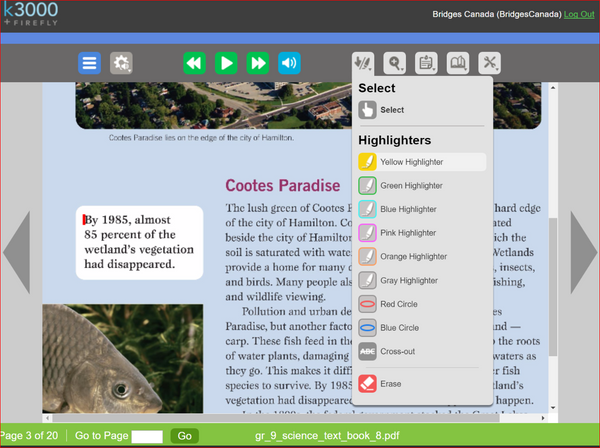Click the scroll up arrow
Viewport: 600px width, 448px height.
pos(553,88)
